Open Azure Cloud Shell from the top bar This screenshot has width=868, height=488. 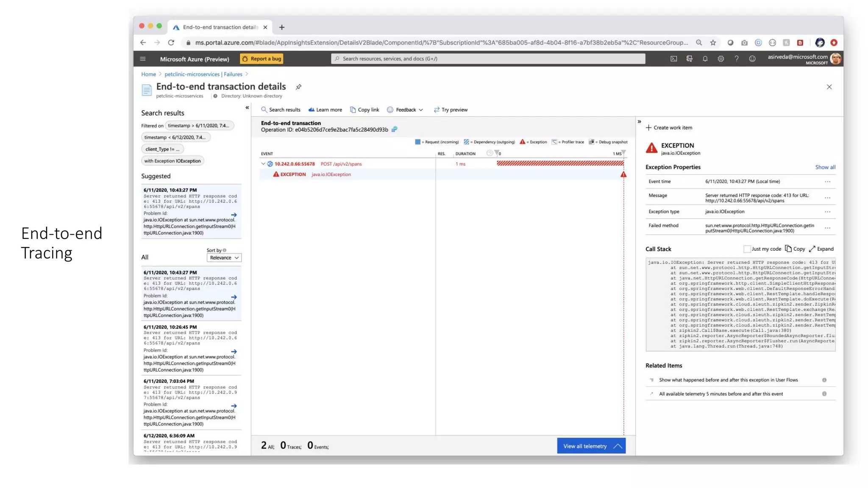click(x=673, y=59)
